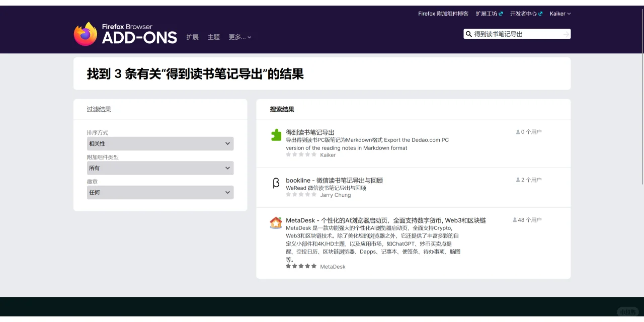Click author name Kaiker under first result
This screenshot has width=644, height=322.
coord(328,155)
